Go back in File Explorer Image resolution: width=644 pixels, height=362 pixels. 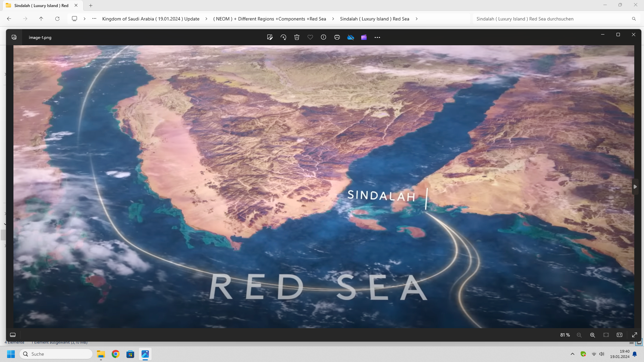9,19
